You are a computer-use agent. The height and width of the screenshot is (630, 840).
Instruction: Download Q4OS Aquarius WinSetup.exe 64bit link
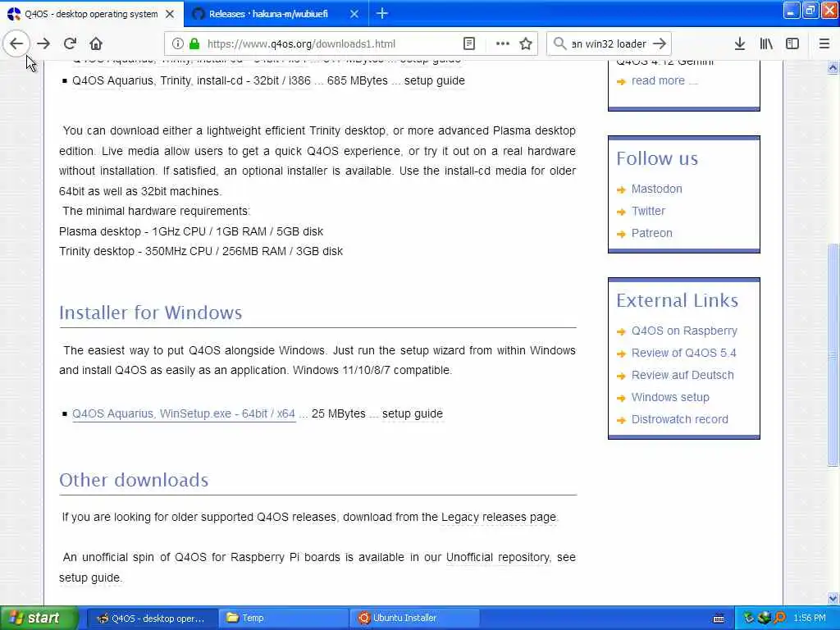[184, 413]
